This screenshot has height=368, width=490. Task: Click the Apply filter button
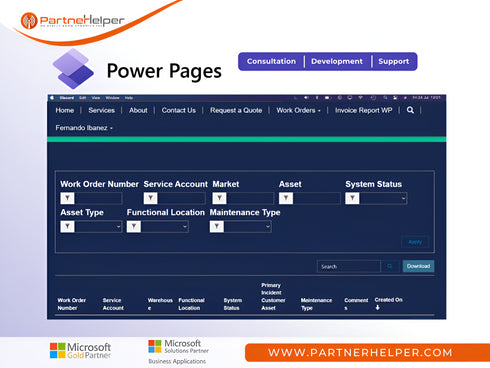(415, 242)
